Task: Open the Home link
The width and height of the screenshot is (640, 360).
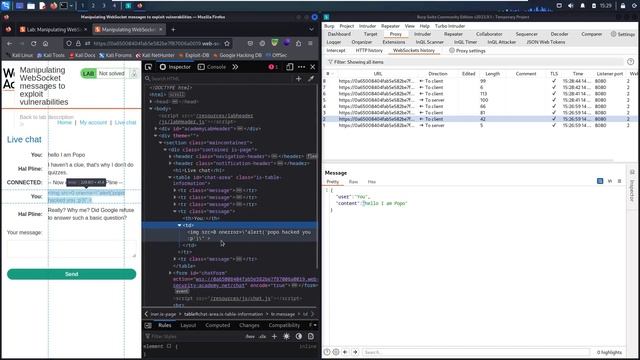Action: click(64, 122)
